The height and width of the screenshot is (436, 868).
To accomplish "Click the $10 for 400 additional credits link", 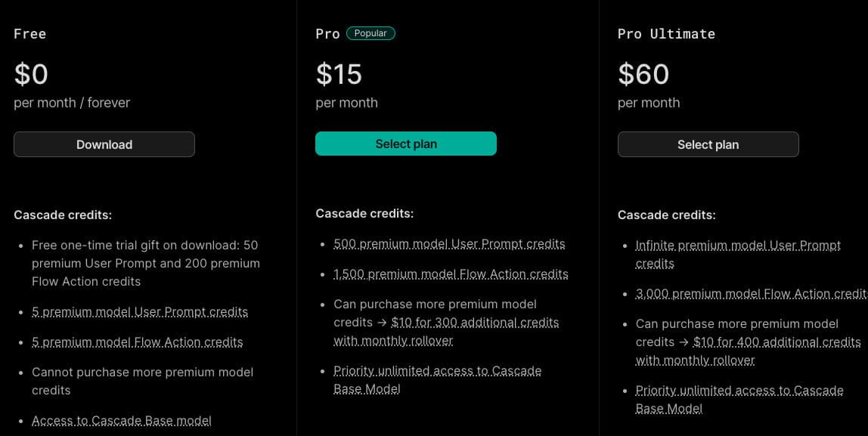I will tap(777, 342).
